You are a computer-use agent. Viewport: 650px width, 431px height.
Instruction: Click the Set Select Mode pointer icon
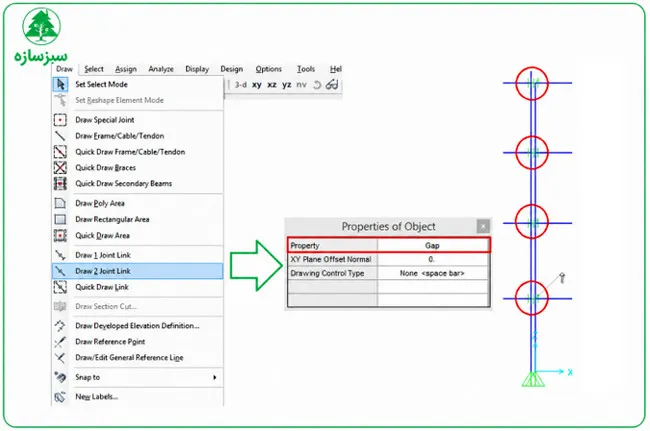click(61, 85)
